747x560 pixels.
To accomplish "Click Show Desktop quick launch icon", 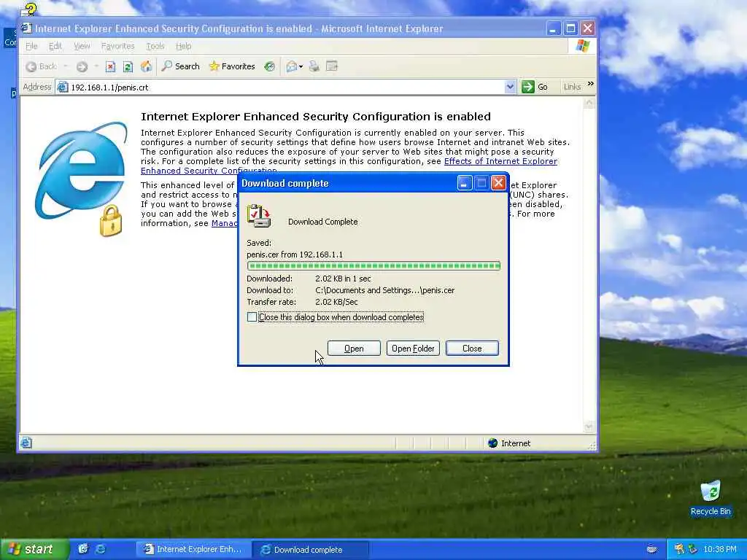I will (x=83, y=549).
